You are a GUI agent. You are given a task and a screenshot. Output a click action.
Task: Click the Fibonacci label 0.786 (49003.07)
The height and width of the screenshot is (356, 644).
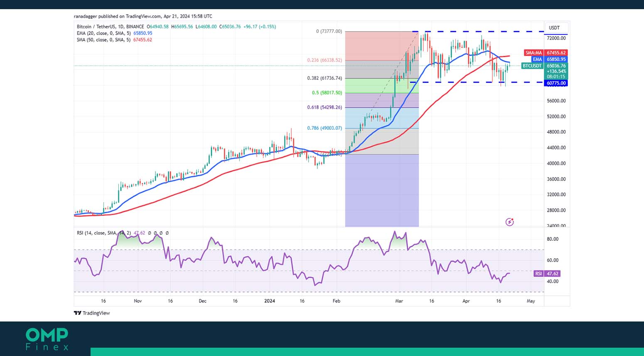point(324,128)
